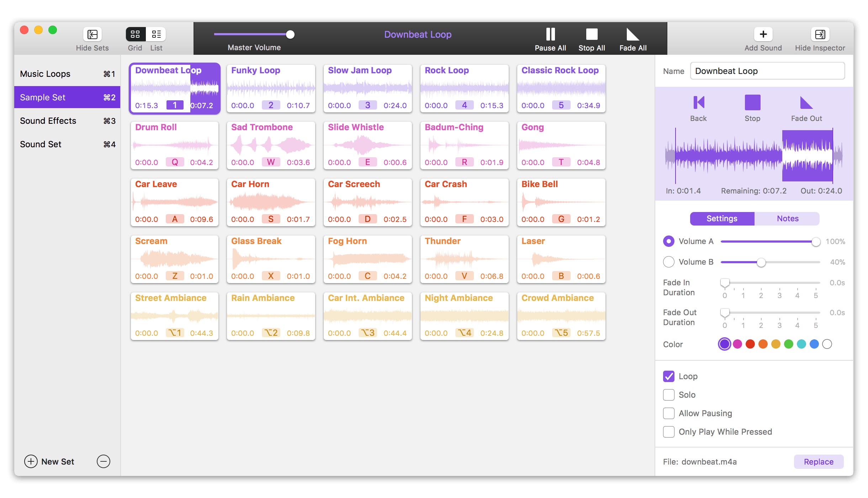Image resolution: width=868 pixels, height=498 pixels.
Task: Click the Replace file button
Action: point(818,462)
